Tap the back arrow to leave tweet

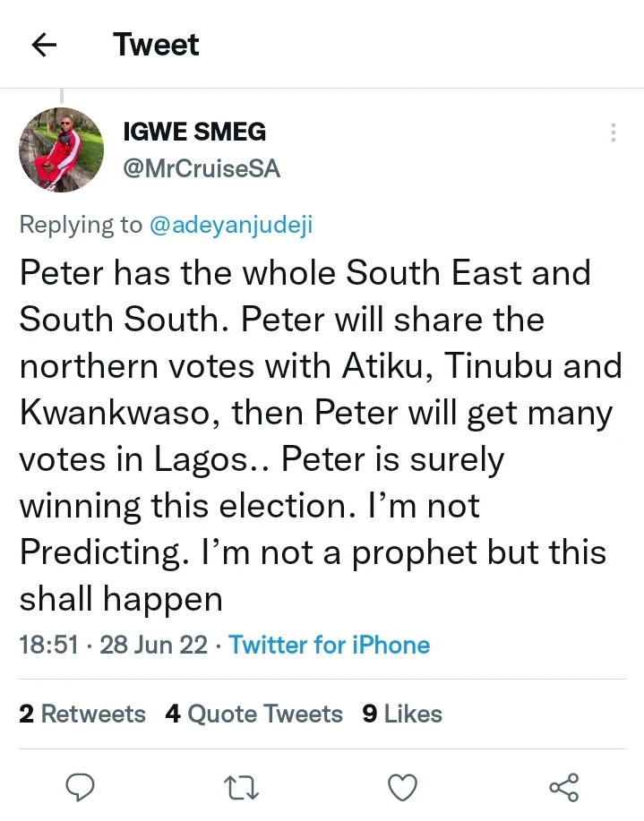[x=44, y=45]
